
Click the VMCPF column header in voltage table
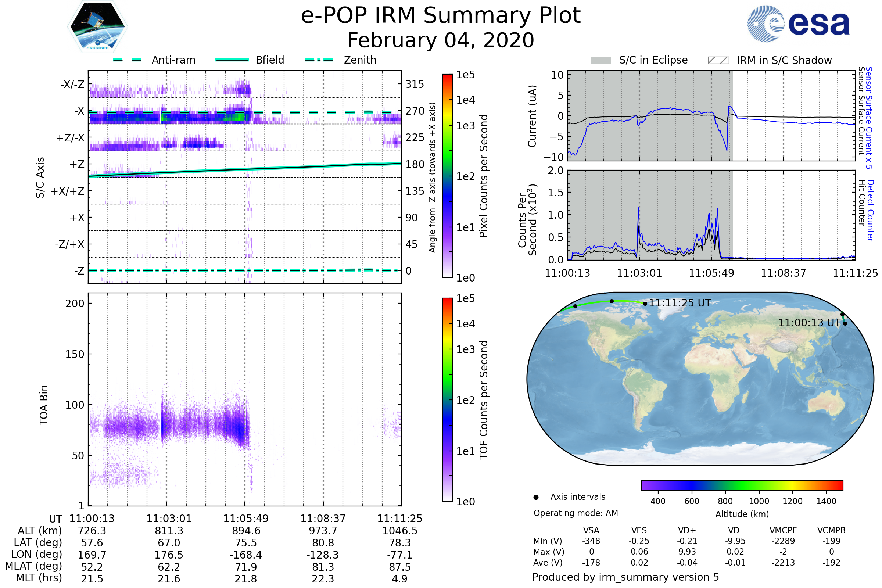783,530
